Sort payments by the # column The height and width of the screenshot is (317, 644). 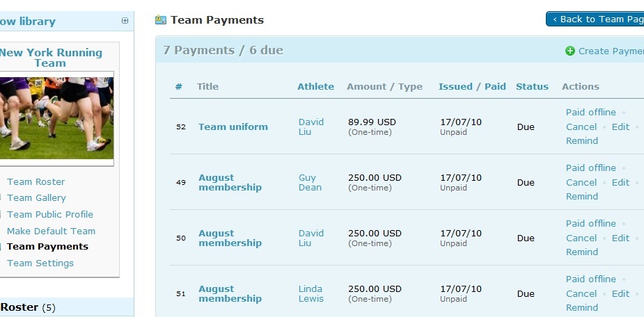coord(179,87)
